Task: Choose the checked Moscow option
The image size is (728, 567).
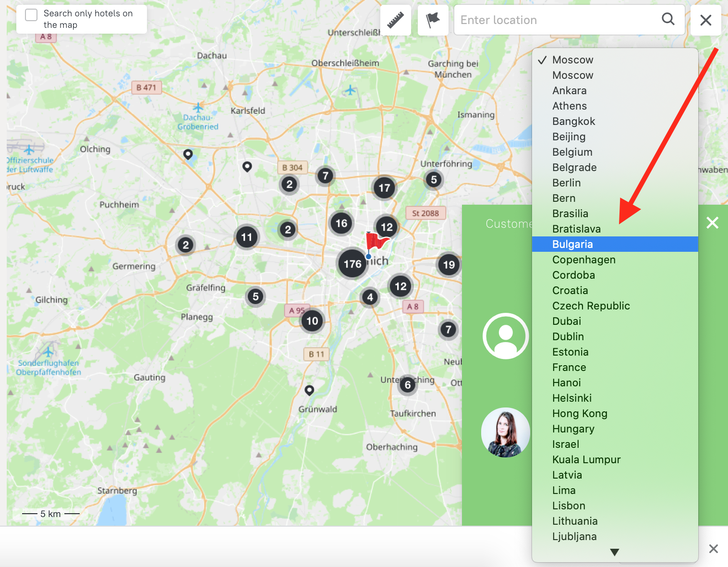Action: coord(572,60)
